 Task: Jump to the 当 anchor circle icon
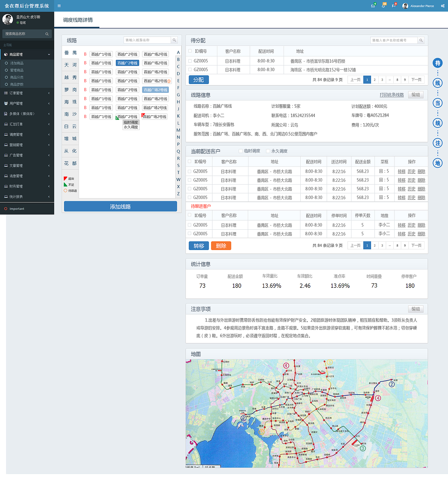click(437, 103)
